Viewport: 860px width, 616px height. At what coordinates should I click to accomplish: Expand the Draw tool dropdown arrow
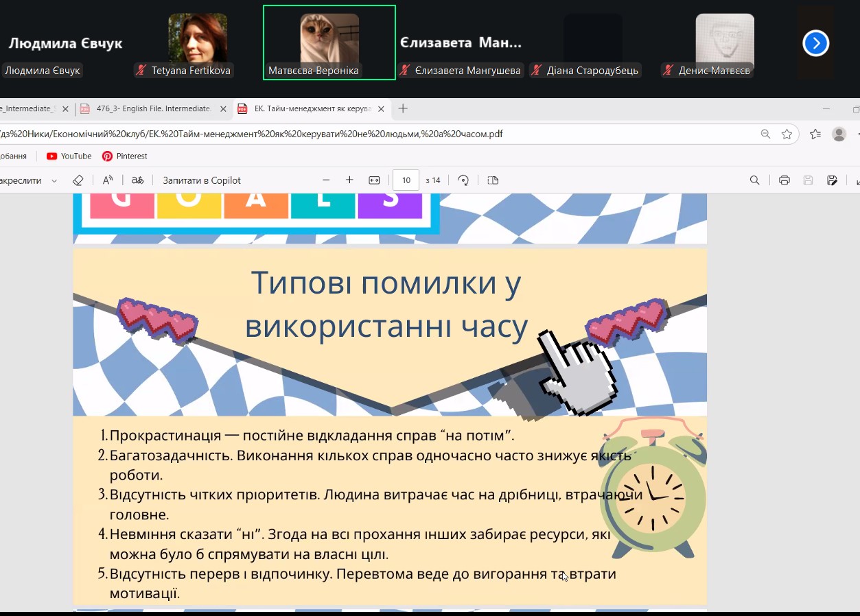click(x=54, y=181)
